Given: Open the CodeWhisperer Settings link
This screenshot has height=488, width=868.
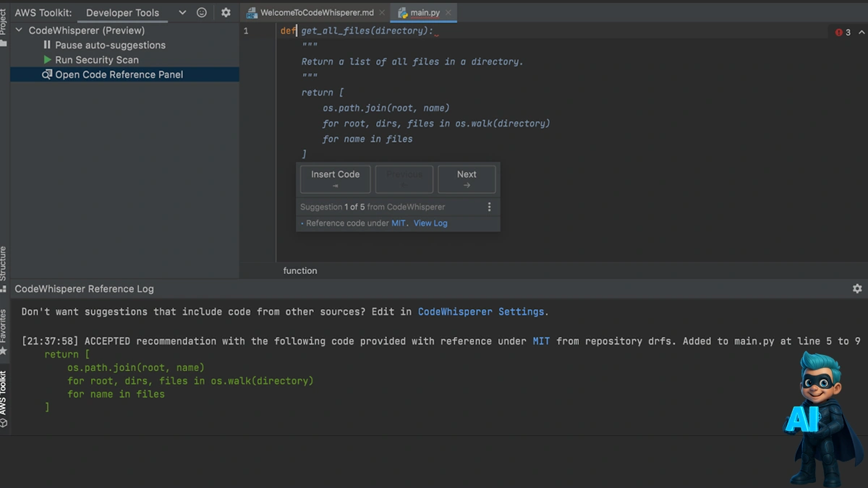Looking at the screenshot, I should click(x=481, y=312).
